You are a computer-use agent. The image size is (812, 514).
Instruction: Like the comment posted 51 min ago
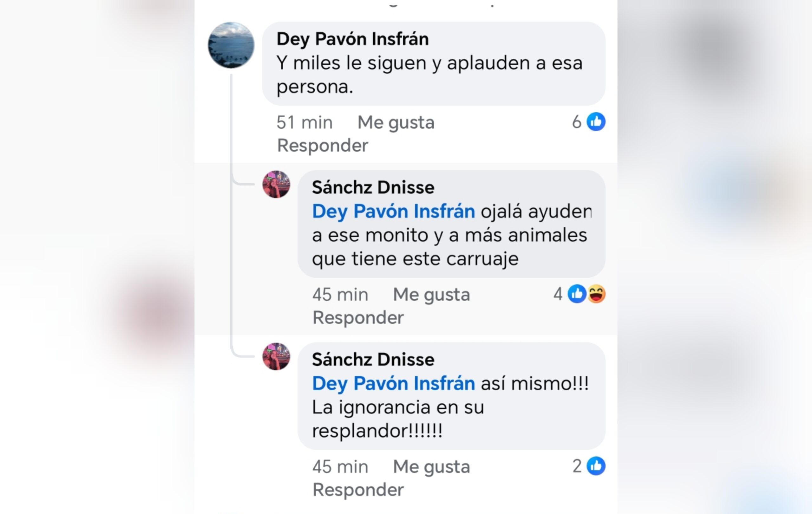click(x=396, y=122)
